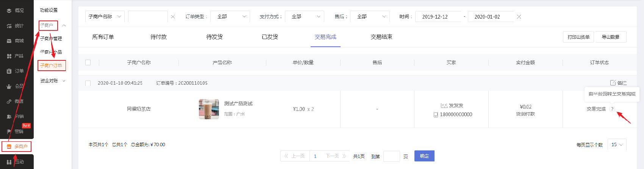644x169 pixels.
Task: Select page number 1 in pagination
Action: (315, 156)
